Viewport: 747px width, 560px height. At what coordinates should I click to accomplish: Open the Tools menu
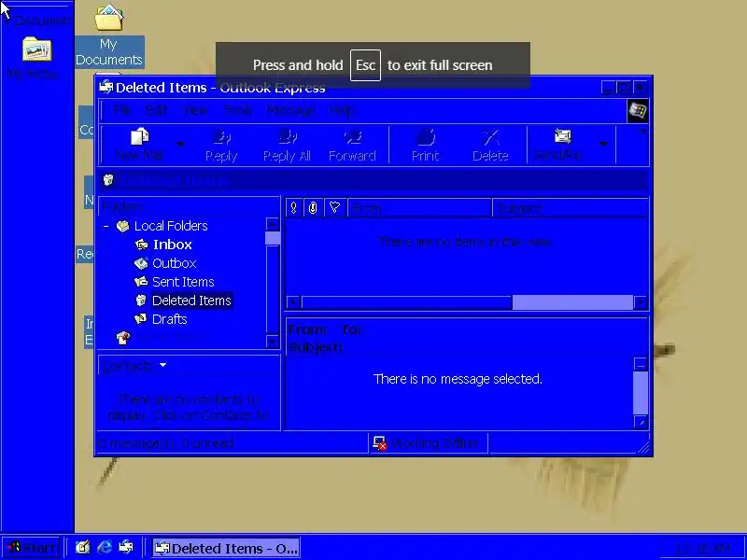(x=238, y=110)
